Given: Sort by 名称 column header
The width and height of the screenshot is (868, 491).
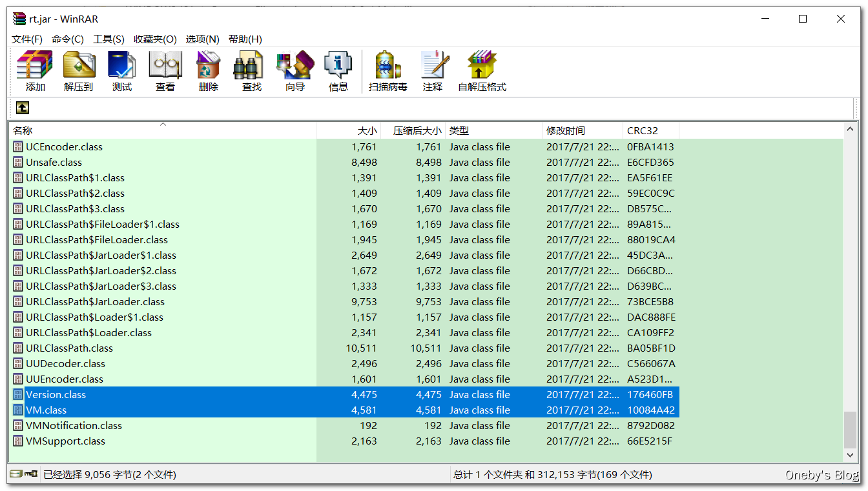Looking at the screenshot, I should point(163,130).
